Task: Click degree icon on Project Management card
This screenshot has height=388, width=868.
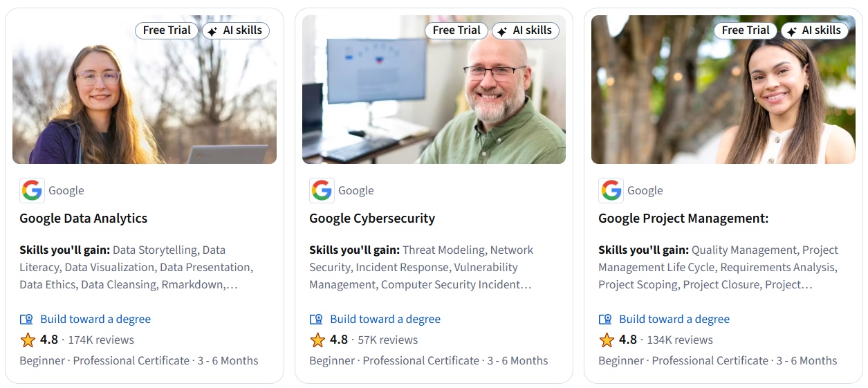Action: [605, 320]
